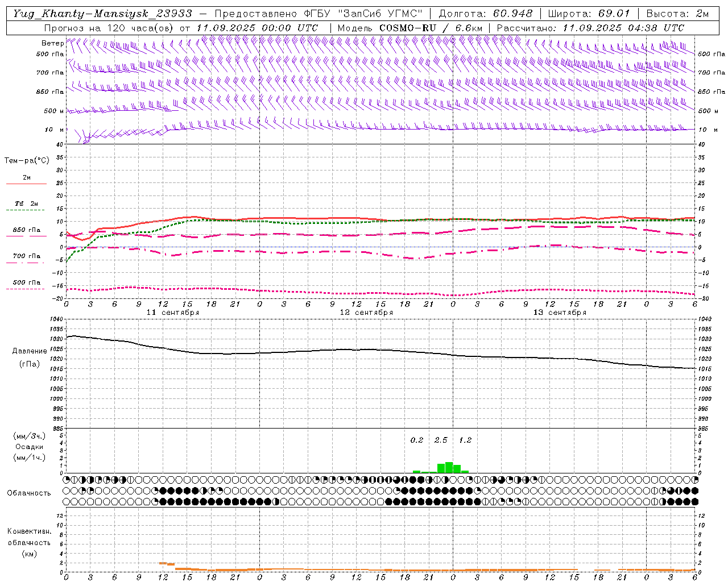Click the tallest green precipitation bar
Image resolution: width=728 pixels, height=582 pixels.
[x=449, y=467]
